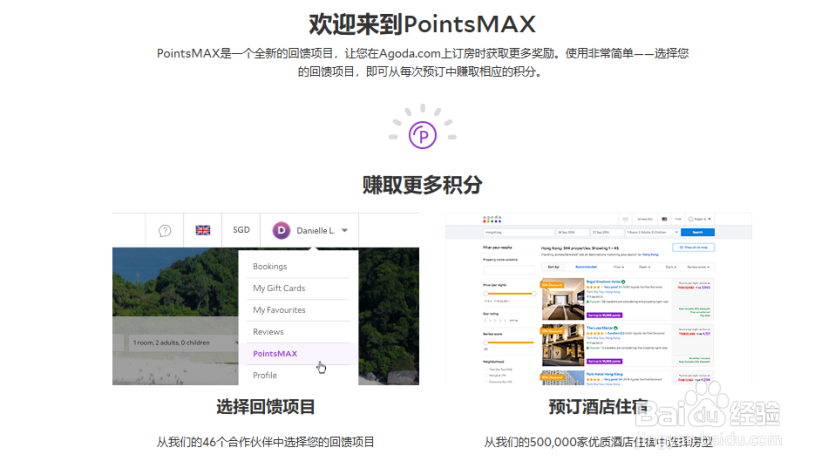Click the first hotel room thumbnail
This screenshot has height=468, width=828.
pos(563,299)
